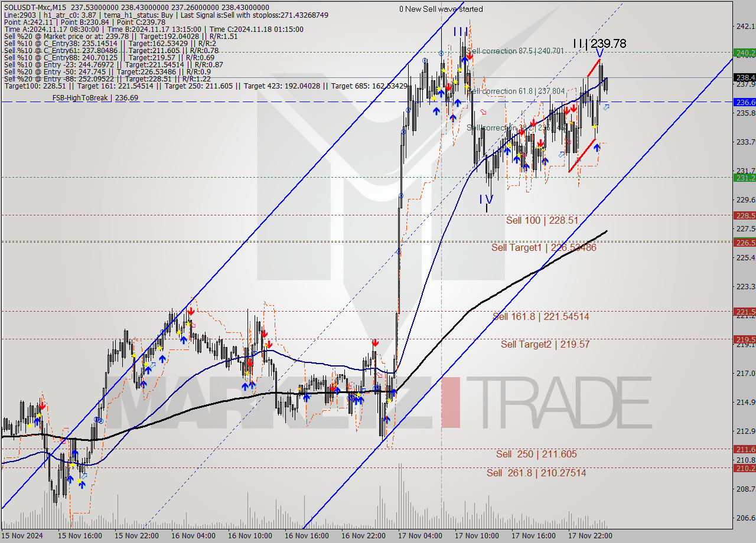Image resolution: width=756 pixels, height=543 pixels.
Task: Click the 225.4 price axis value
Action: (745, 257)
